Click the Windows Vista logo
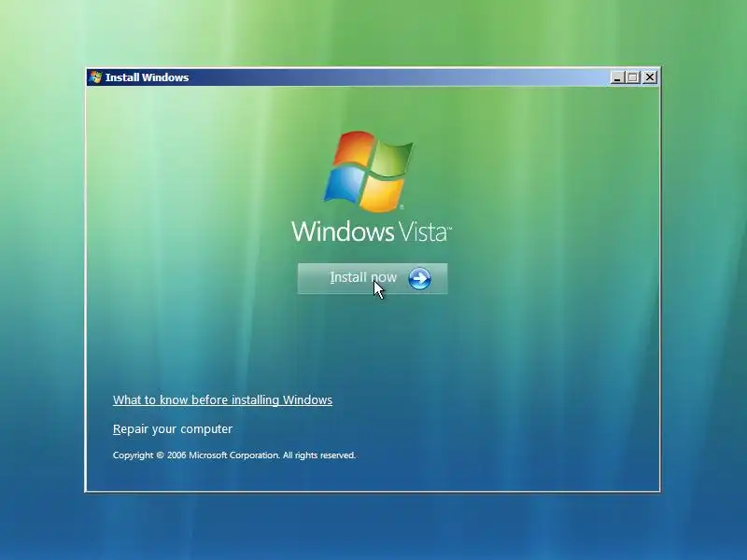The image size is (747, 560). tap(371, 187)
